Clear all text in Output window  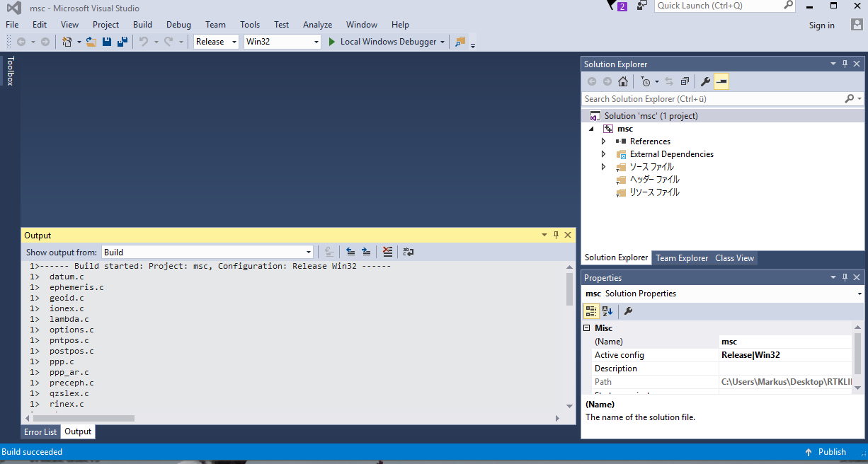(387, 252)
